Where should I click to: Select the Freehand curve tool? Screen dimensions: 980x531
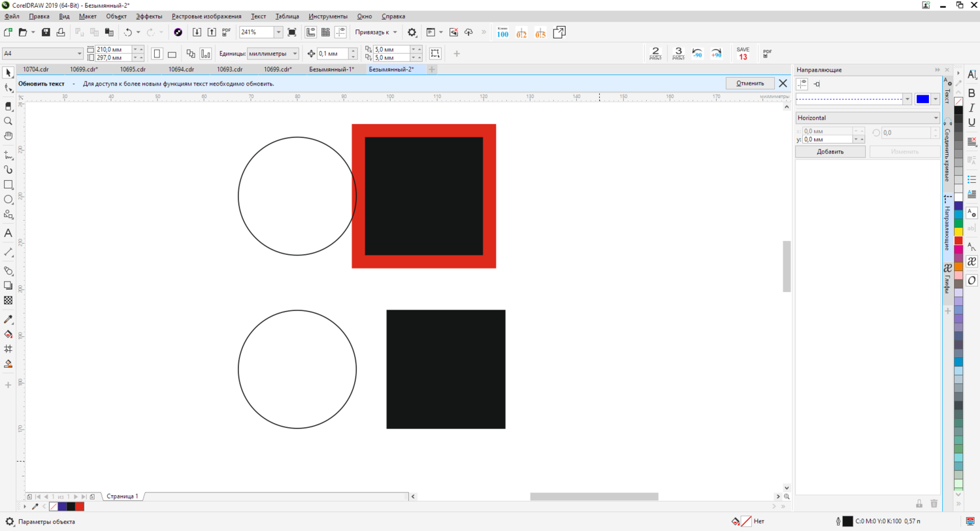[x=8, y=155]
